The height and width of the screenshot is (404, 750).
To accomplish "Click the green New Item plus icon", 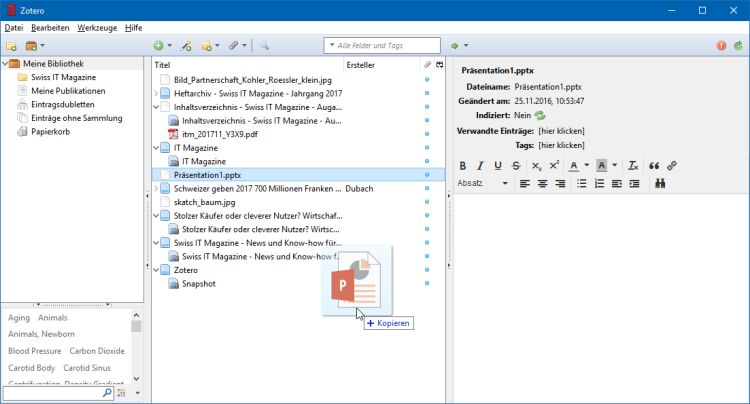I will tap(159, 46).
